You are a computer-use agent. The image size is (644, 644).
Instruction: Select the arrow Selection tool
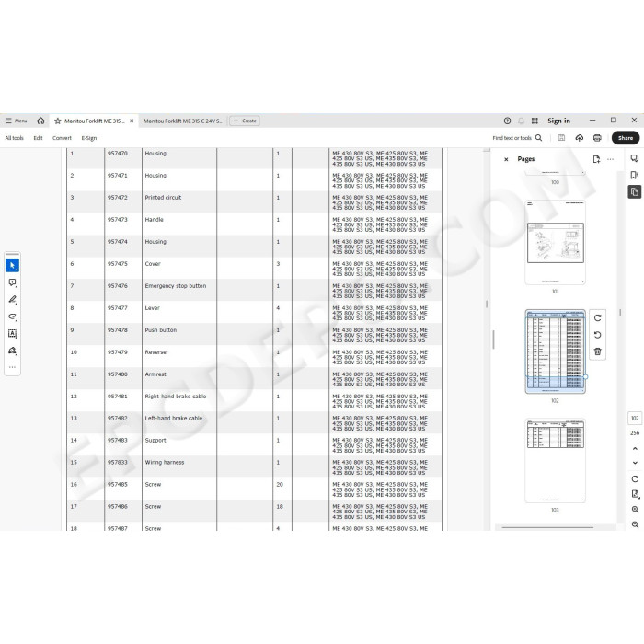(12, 265)
